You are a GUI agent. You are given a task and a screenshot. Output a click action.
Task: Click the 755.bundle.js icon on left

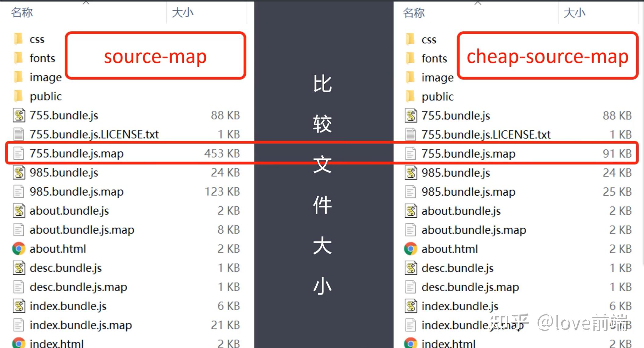tap(19, 115)
